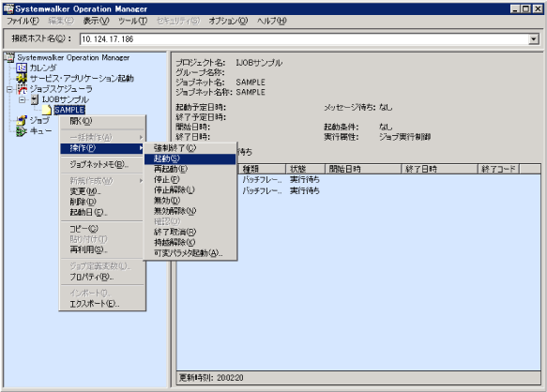Click the 状態 column header
The height and width of the screenshot is (392, 547).
point(305,169)
